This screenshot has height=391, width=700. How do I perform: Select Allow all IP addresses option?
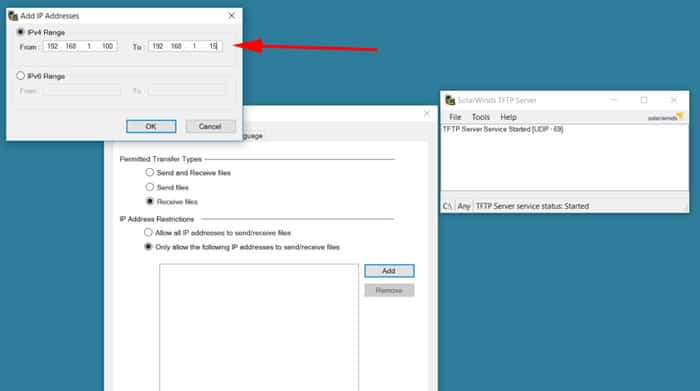pos(148,232)
